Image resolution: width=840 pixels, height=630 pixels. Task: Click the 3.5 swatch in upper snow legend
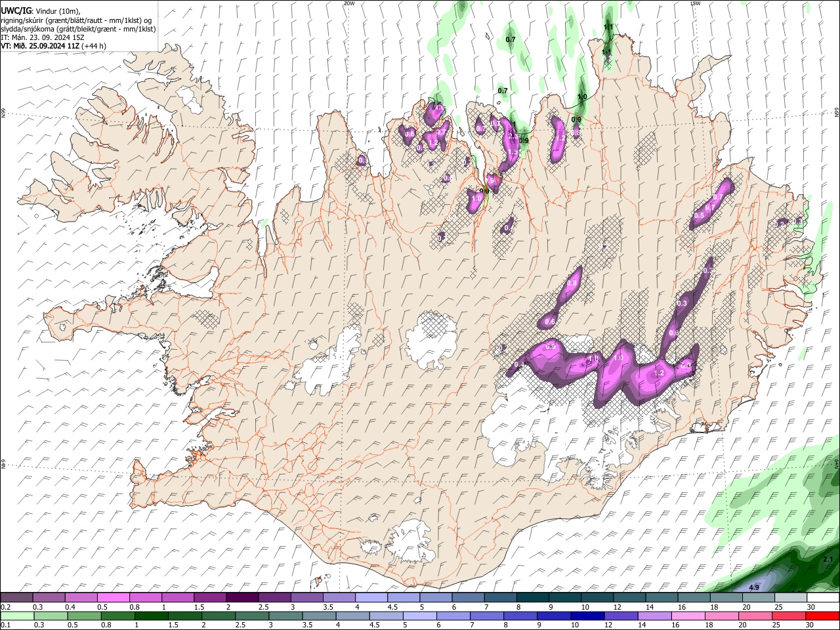[x=339, y=598]
